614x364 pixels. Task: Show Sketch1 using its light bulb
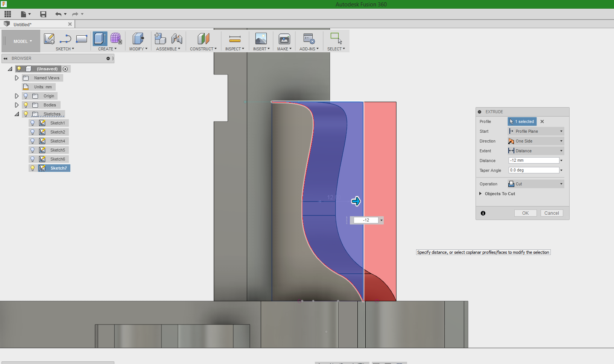[32, 123]
